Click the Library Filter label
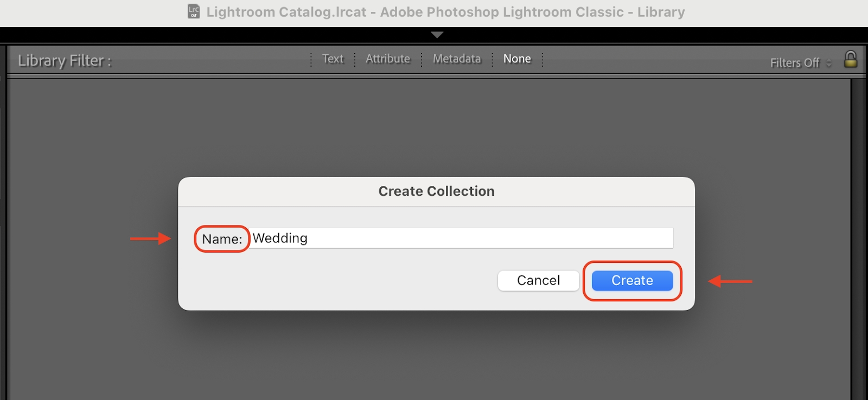Viewport: 868px width, 400px height. (x=65, y=61)
